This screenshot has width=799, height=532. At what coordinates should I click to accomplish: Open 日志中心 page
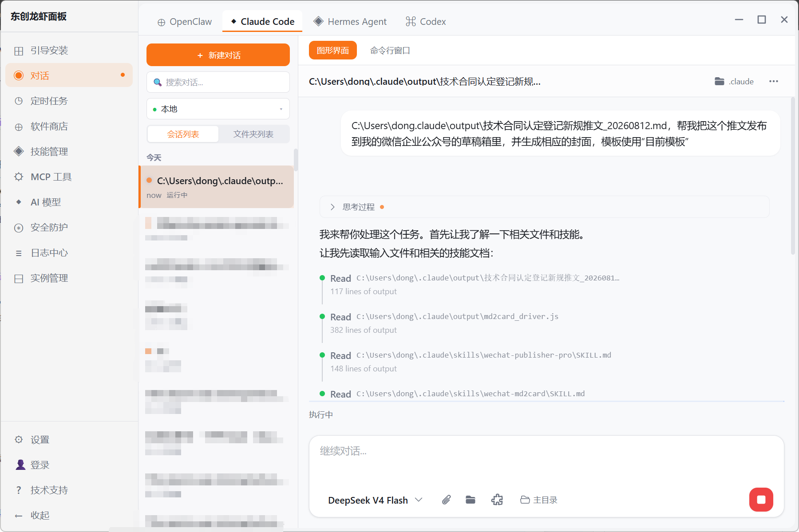(x=69, y=253)
